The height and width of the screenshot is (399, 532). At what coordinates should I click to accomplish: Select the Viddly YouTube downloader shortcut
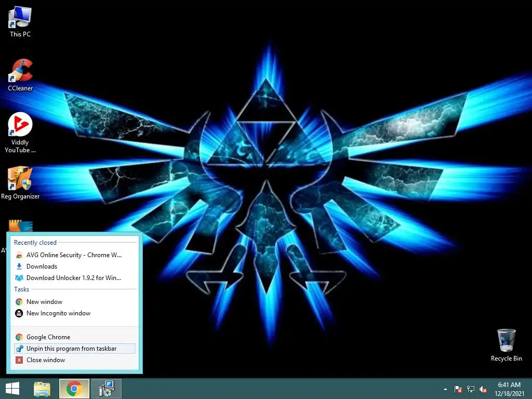[20, 132]
